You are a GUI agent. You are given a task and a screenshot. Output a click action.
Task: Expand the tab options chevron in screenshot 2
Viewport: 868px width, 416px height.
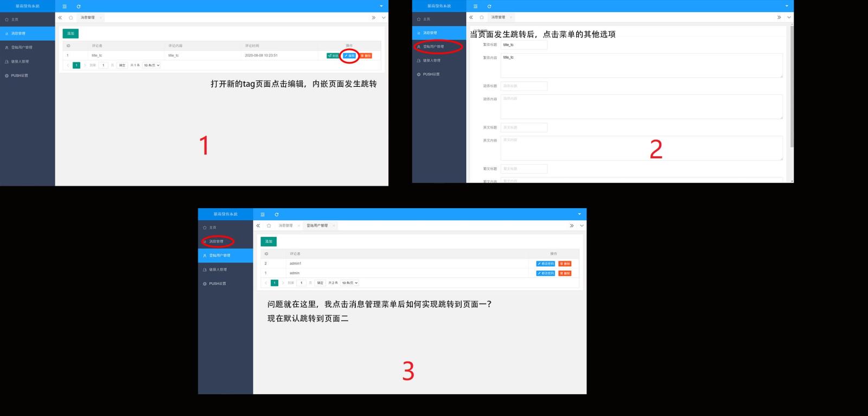789,17
